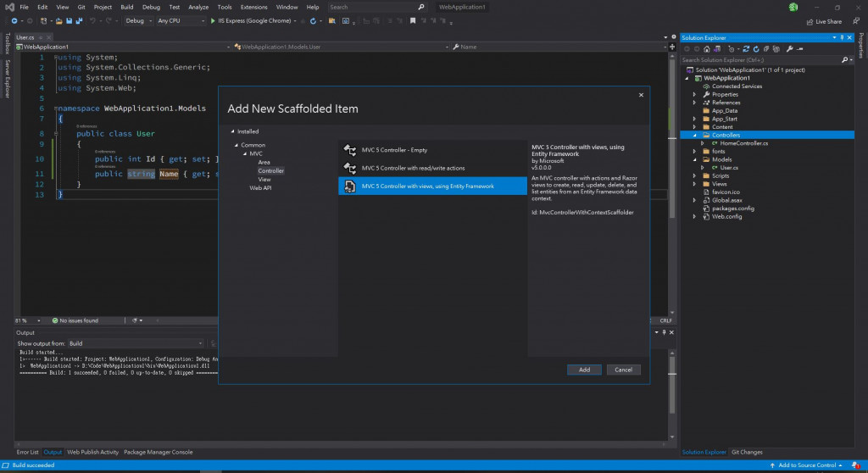Close the Add New Scaffolded Item dialog
Viewport: 868px width, 473px height.
click(641, 95)
